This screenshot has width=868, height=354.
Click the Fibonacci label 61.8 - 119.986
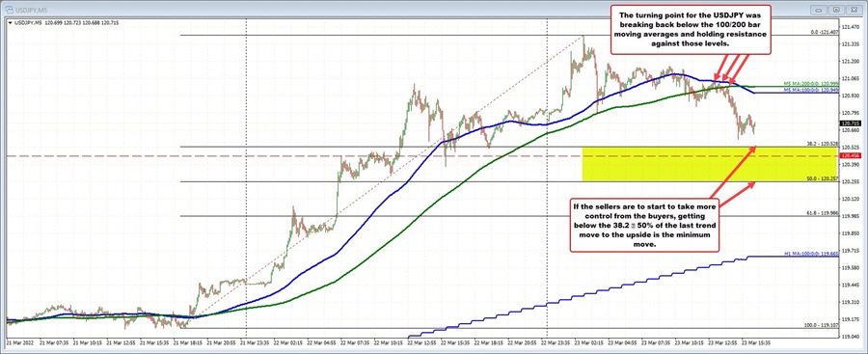(823, 213)
